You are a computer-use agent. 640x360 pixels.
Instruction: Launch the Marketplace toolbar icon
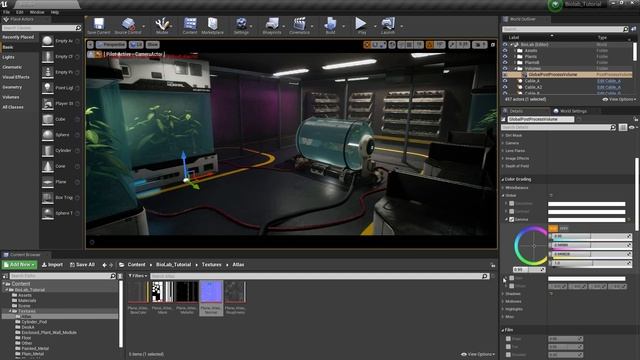(x=212, y=24)
